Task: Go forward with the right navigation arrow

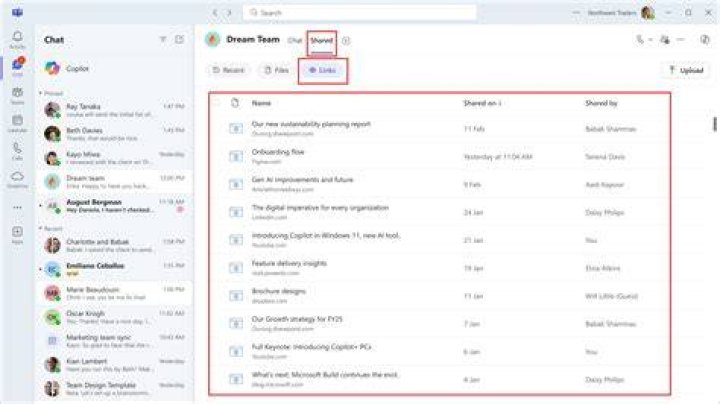Action: (229, 12)
